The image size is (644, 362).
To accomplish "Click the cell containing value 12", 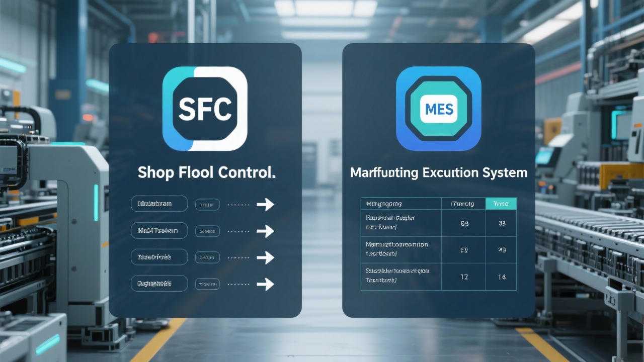I will point(463,277).
